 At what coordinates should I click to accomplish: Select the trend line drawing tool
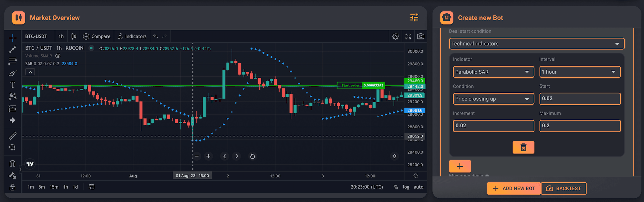click(12, 50)
